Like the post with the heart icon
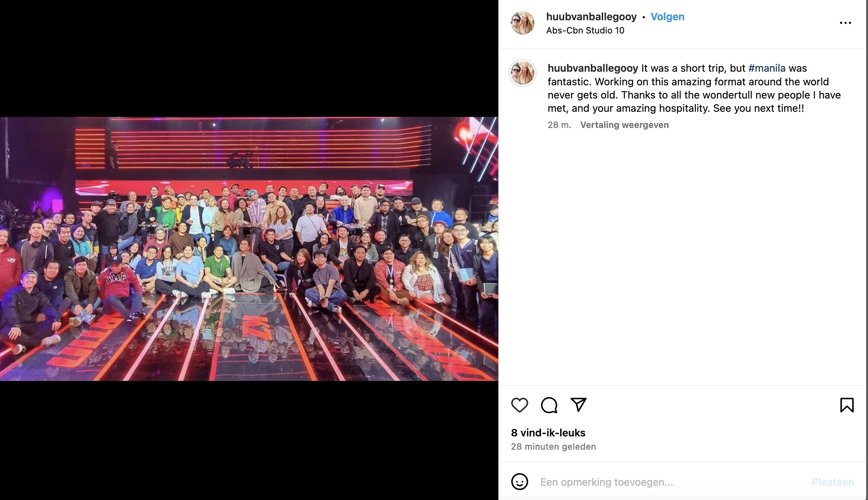Viewport: 868px width, 500px height. click(x=519, y=405)
